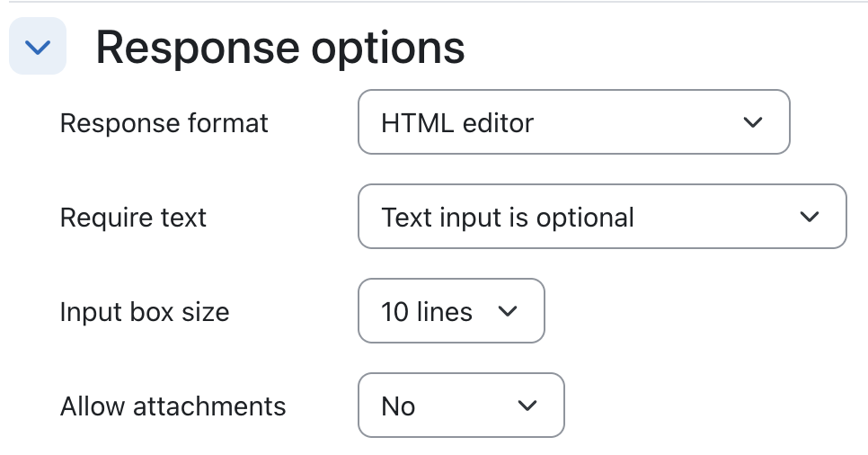
Task: Click the arrow beside HTML editor
Action: point(753,122)
